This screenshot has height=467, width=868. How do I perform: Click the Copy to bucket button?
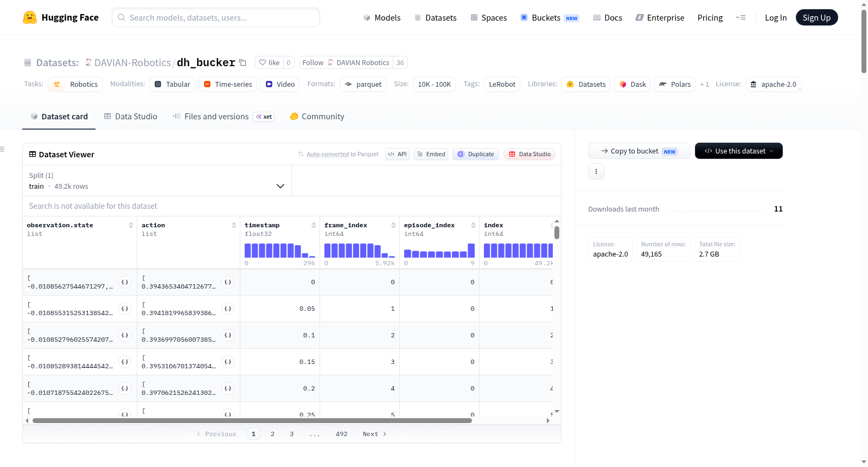(639, 151)
